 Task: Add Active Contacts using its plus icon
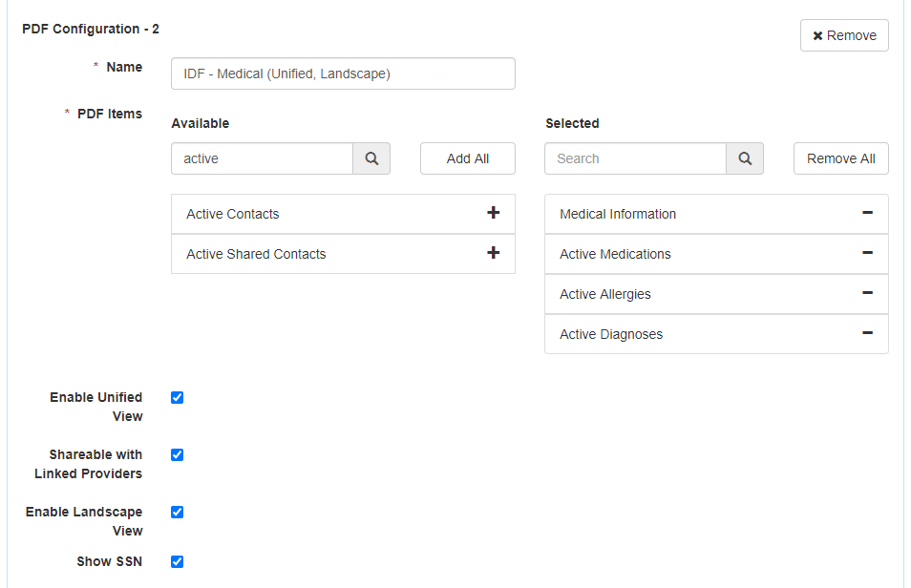493,213
